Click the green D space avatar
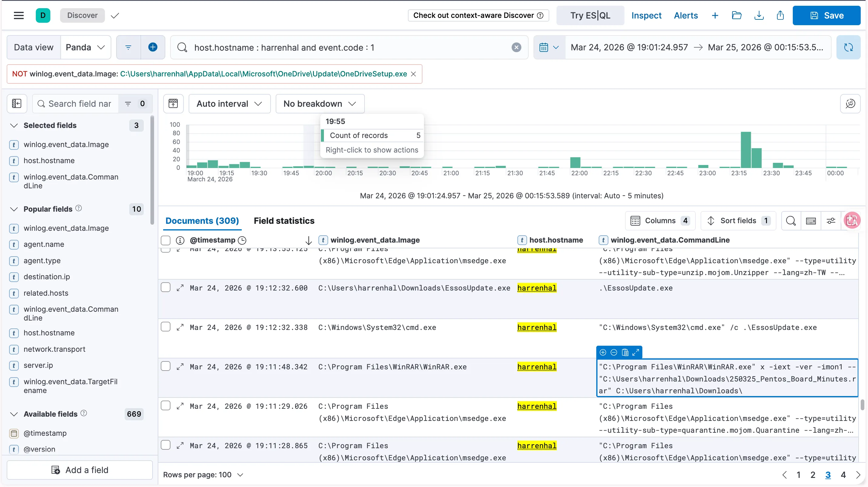 43,15
